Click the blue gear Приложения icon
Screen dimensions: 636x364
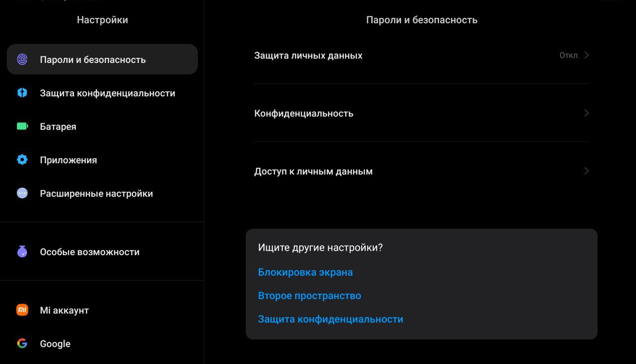click(x=22, y=160)
